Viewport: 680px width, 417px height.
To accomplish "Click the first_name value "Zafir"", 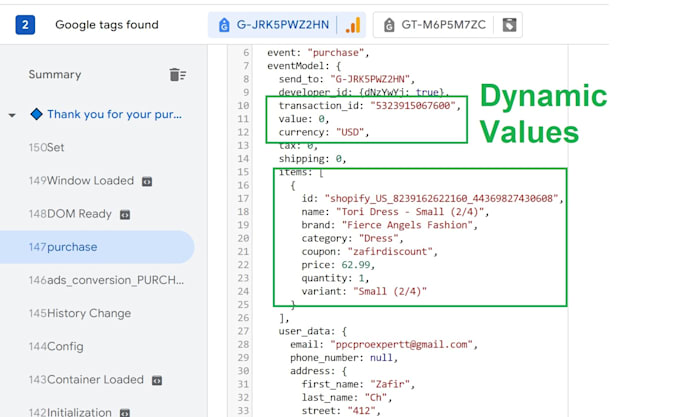I will click(389, 384).
